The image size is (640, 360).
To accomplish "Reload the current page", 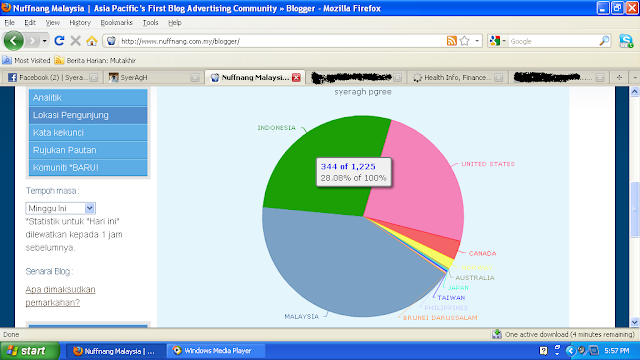I will pos(59,41).
